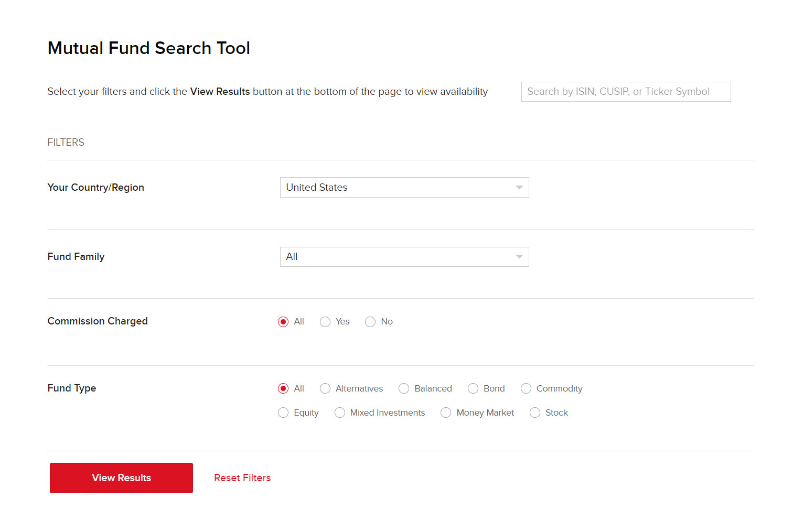Select Yes for Commission Charged
The height and width of the screenshot is (532, 793).
pos(325,322)
